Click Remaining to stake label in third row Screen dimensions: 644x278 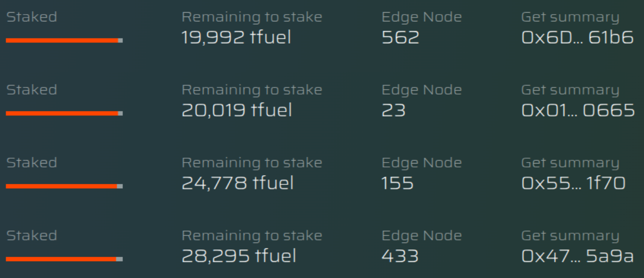(252, 163)
